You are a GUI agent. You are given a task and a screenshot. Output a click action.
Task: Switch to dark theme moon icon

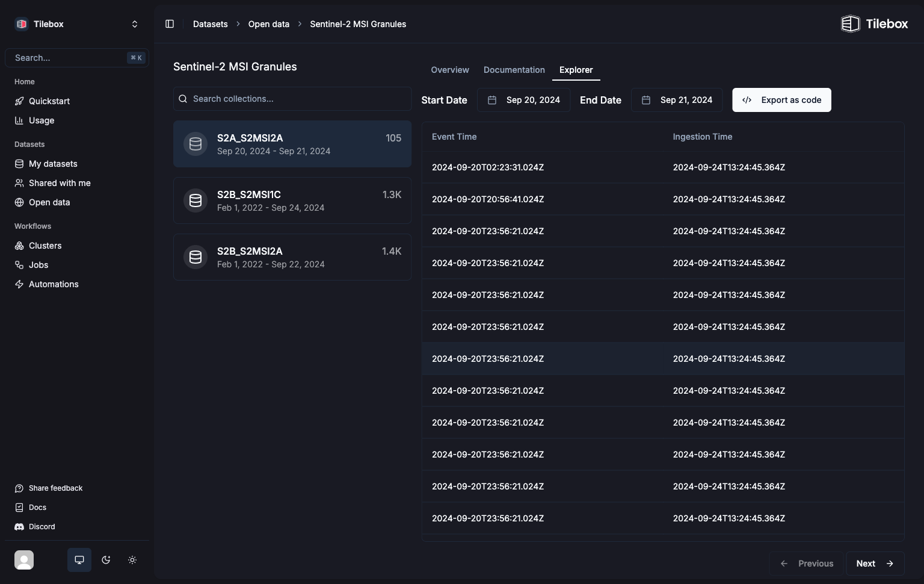point(106,560)
